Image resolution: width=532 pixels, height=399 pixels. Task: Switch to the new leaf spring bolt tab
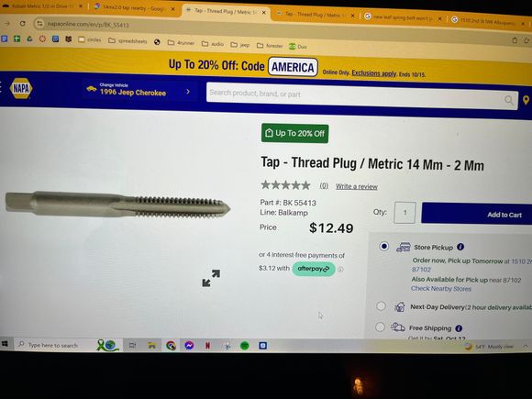(x=403, y=17)
